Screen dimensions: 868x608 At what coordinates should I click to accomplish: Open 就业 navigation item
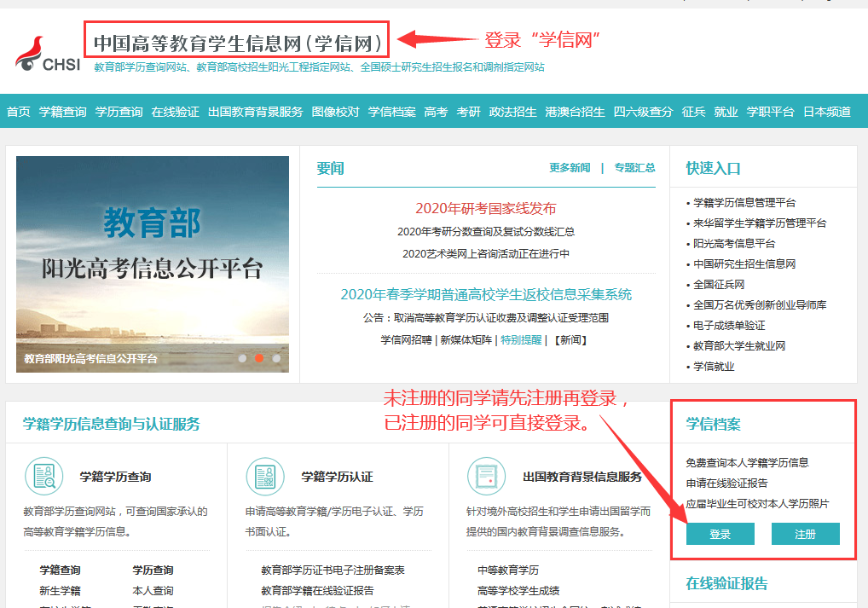tap(726, 112)
